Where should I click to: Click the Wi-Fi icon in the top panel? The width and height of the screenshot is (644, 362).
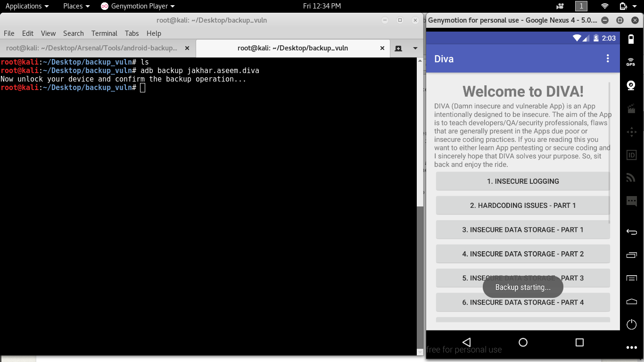604,6
